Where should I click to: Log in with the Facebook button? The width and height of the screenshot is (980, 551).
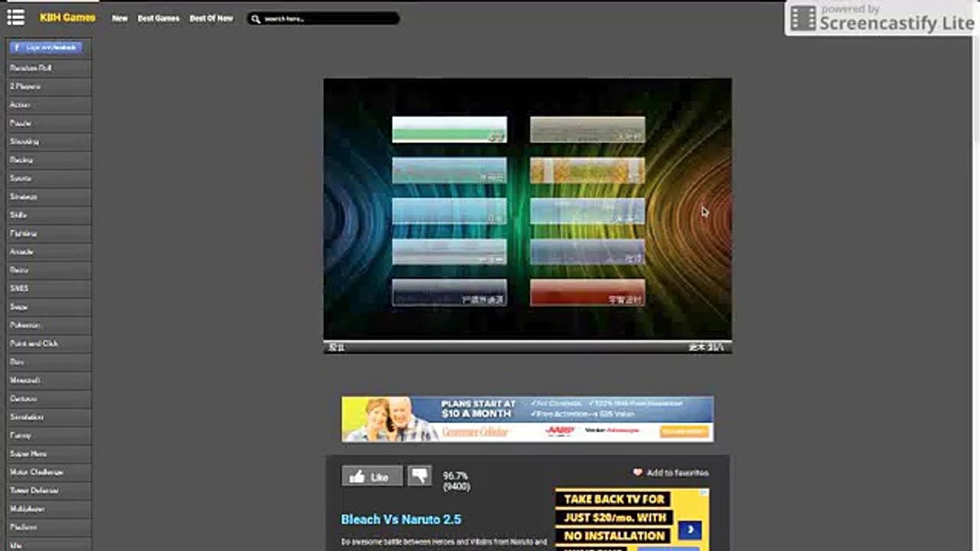(x=46, y=47)
